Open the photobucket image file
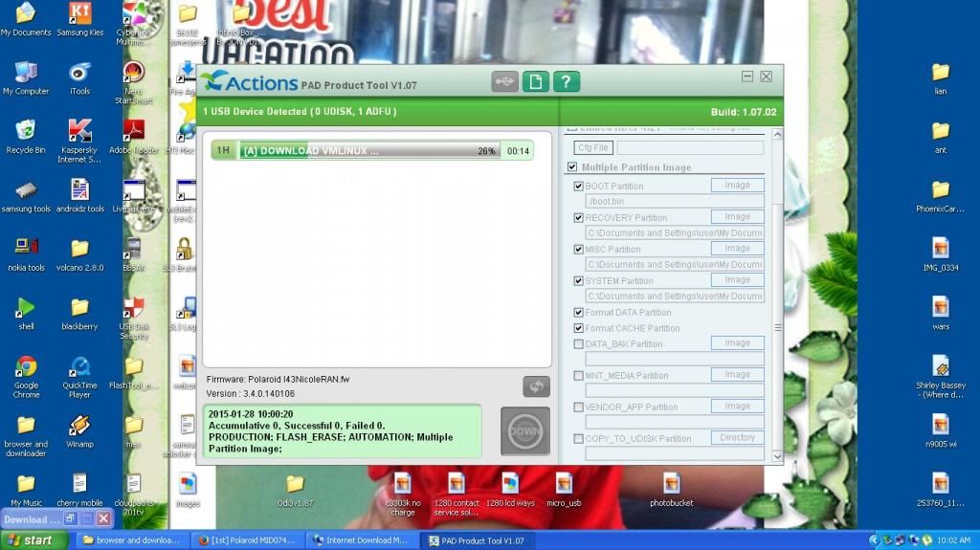The image size is (980, 550). pyautogui.click(x=671, y=491)
